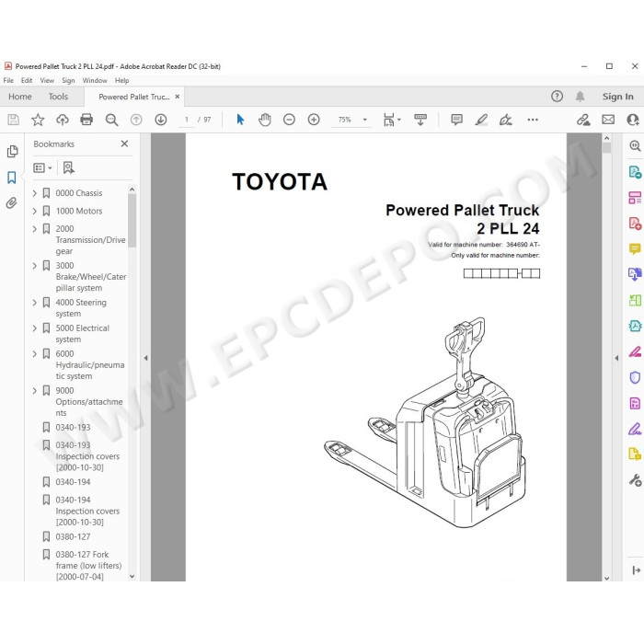Click the bookmarks panel scroll down arrow
This screenshot has width=644, height=644.
(x=132, y=576)
